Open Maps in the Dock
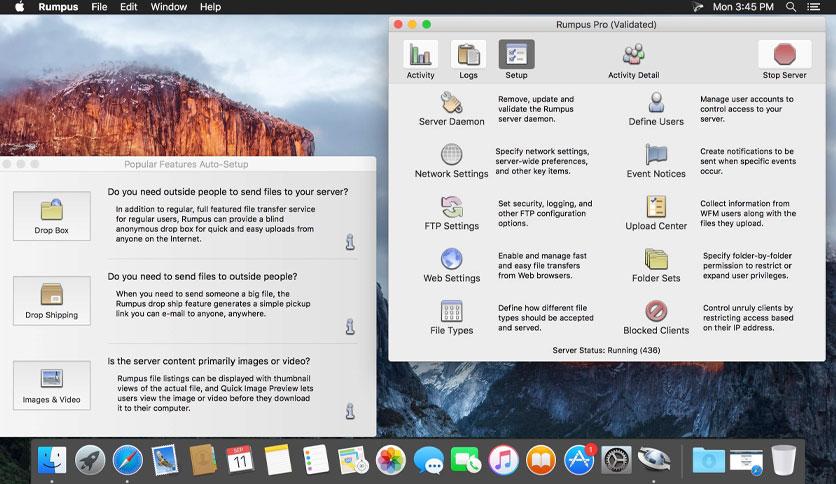This screenshot has height=484, width=836. click(x=353, y=459)
